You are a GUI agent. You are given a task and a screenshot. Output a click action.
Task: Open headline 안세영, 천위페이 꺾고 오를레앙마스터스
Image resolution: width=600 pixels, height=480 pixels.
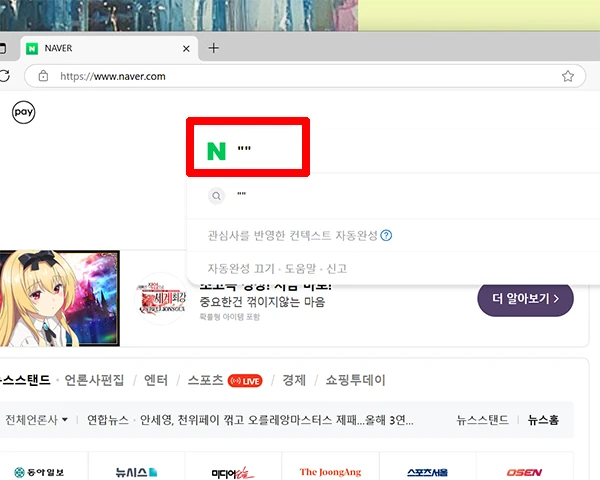277,420
